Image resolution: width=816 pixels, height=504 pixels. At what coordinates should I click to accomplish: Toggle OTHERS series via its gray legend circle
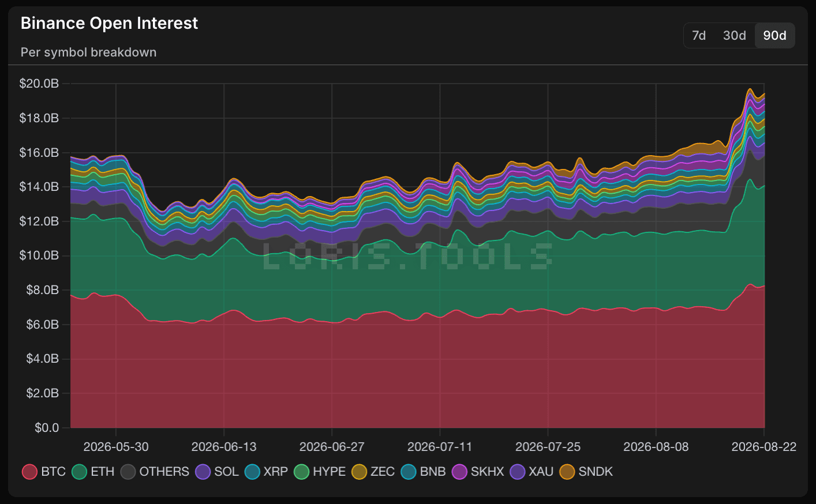pyautogui.click(x=128, y=472)
